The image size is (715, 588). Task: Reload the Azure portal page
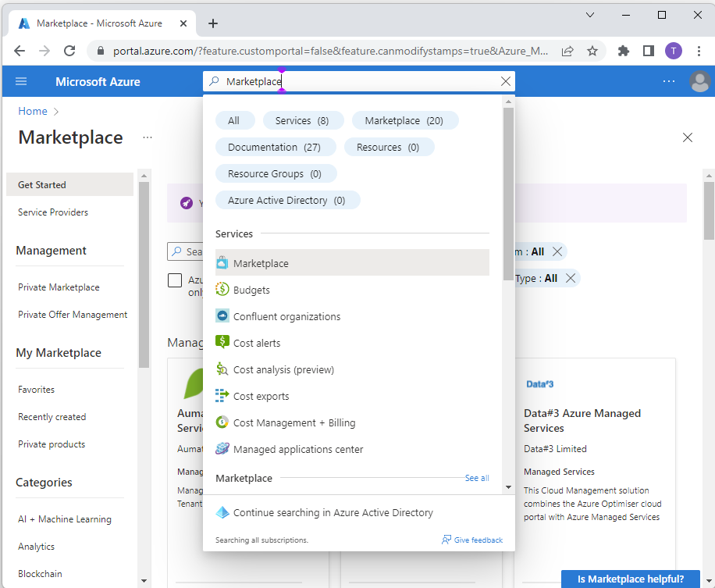tap(69, 51)
